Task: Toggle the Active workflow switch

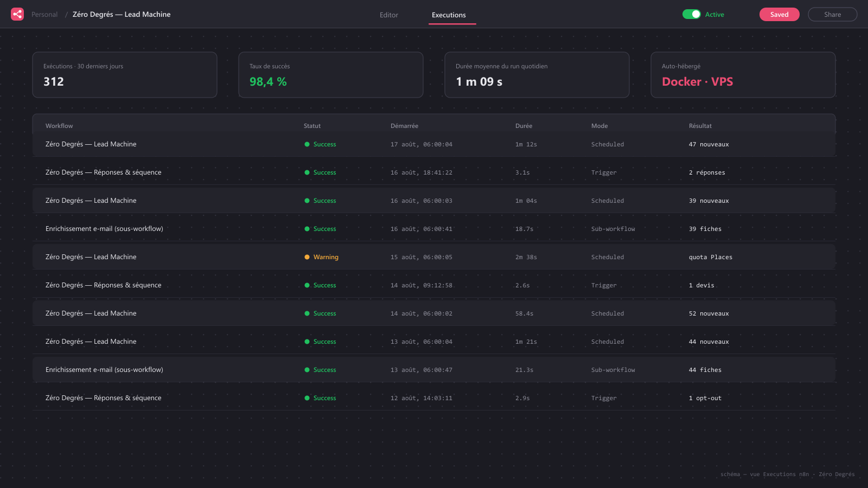Action: pyautogui.click(x=692, y=14)
